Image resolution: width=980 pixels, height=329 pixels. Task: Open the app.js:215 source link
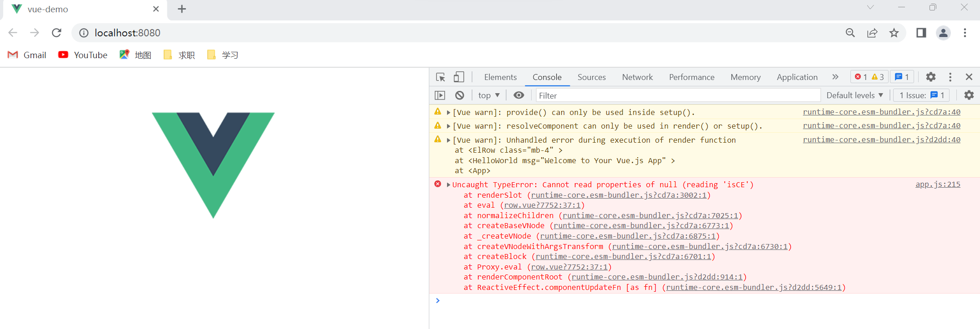938,184
